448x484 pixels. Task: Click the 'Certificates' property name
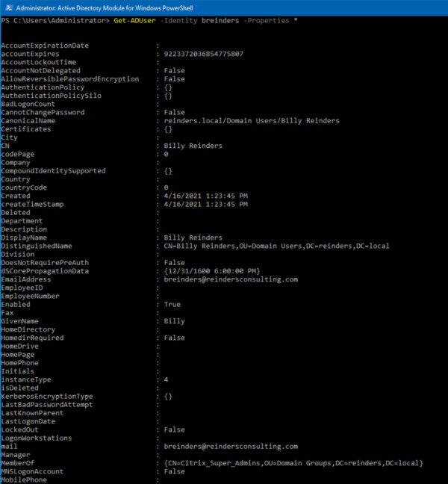click(26, 129)
